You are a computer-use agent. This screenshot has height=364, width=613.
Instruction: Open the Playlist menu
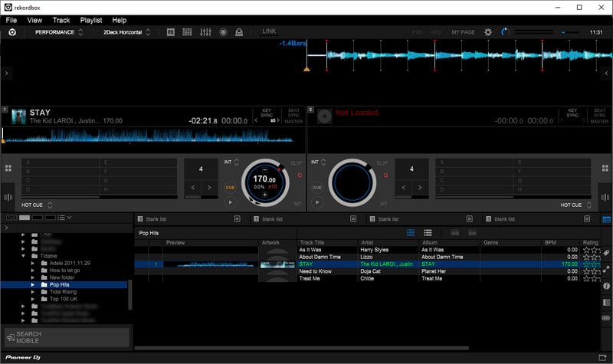coord(91,21)
